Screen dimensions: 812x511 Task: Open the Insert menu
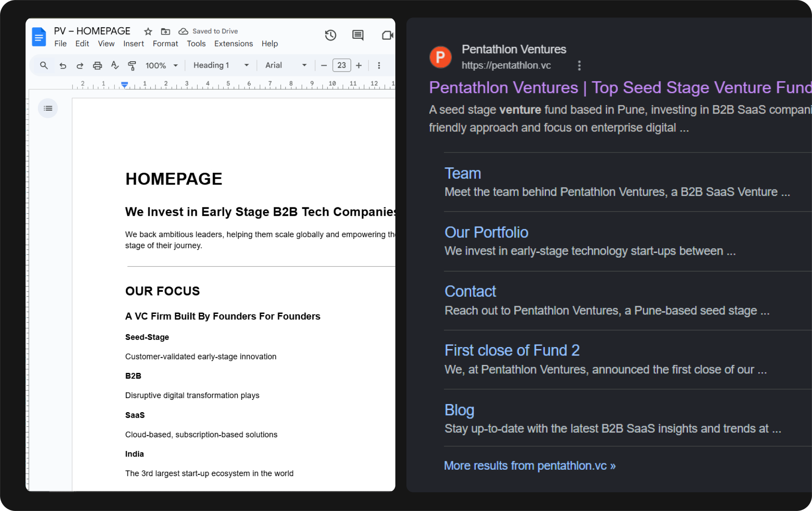point(134,44)
